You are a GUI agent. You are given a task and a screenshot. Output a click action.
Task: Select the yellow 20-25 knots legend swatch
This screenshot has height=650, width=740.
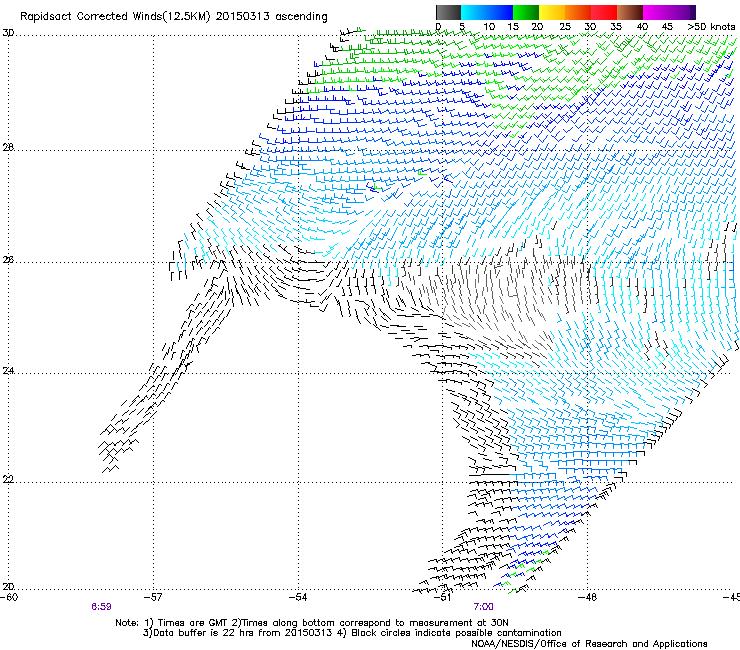point(552,12)
